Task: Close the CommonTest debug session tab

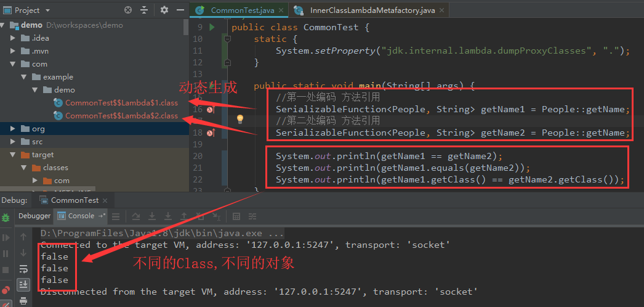Action: coord(105,200)
